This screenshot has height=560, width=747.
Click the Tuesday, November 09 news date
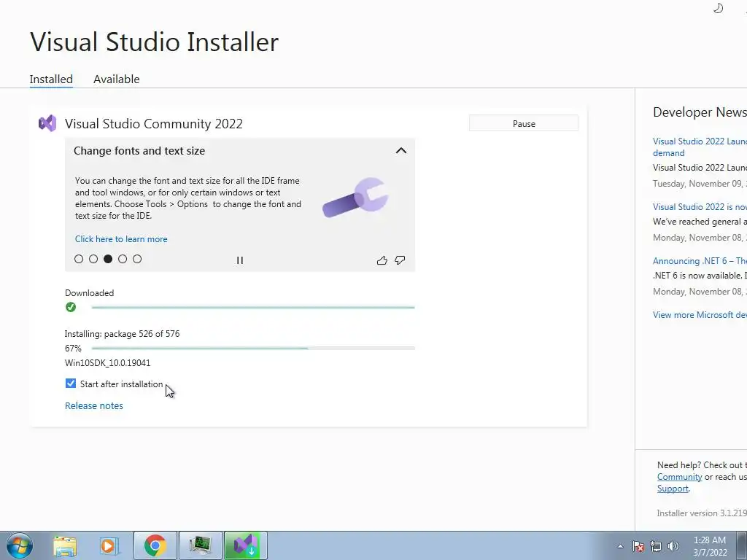coord(700,184)
